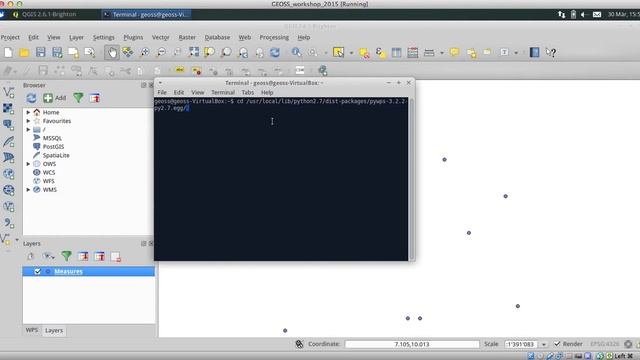Click the mail icon in system tray
The width and height of the screenshot is (640, 360).
point(597,14)
